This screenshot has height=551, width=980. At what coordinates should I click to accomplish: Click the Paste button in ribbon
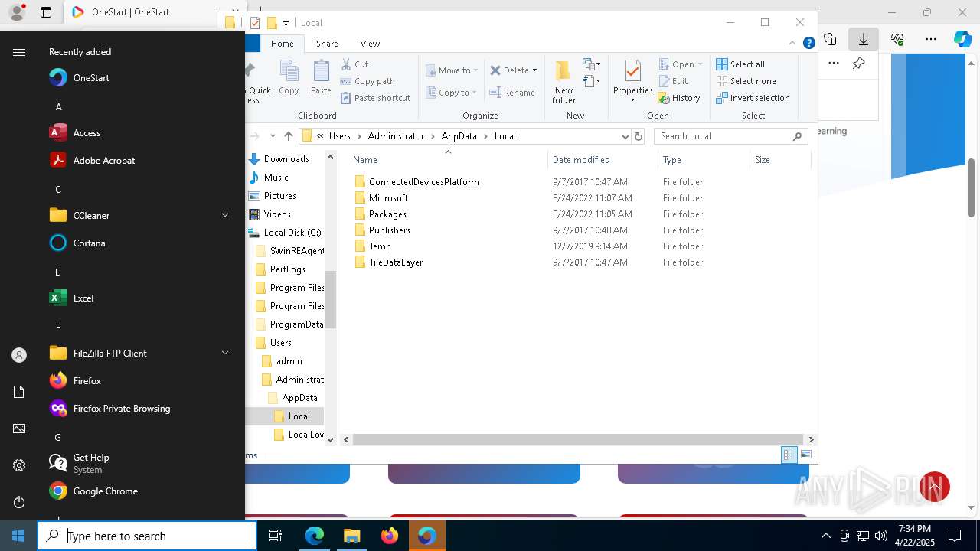point(321,78)
